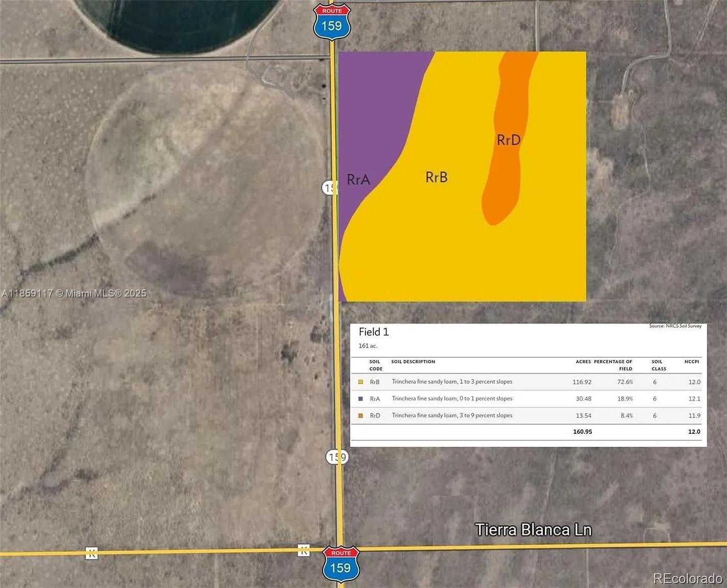The width and height of the screenshot is (727, 588).
Task: Click the NCCPI column header
Action: (691, 362)
